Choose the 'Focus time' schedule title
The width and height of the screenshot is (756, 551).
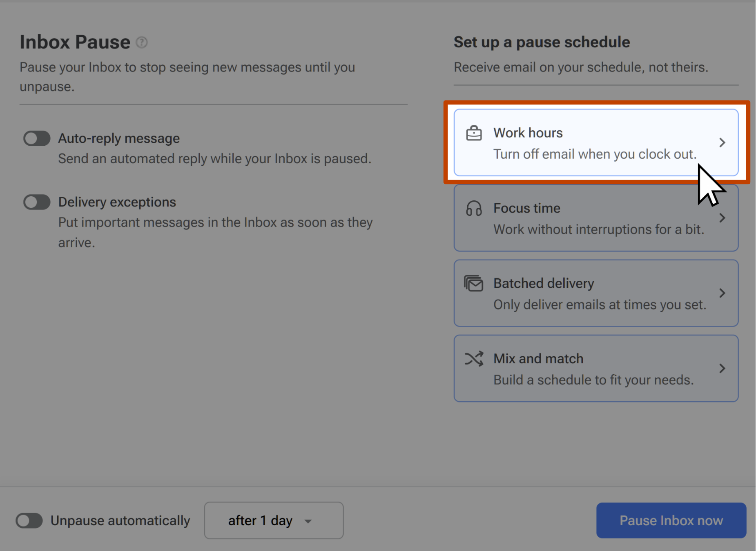click(x=526, y=208)
